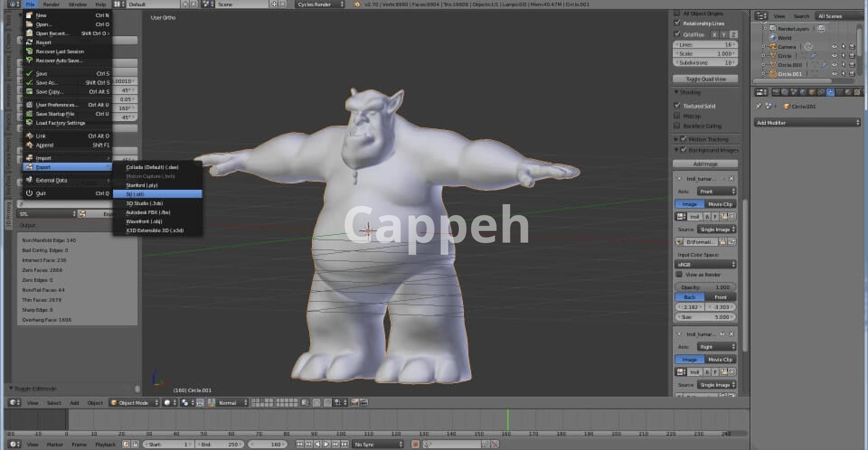Click Save As in the File menu
This screenshot has height=450, width=868.
click(x=47, y=83)
